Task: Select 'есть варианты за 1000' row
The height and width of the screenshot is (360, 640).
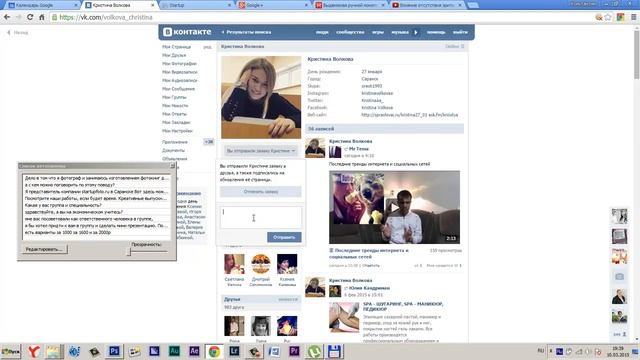Action: click(96, 232)
